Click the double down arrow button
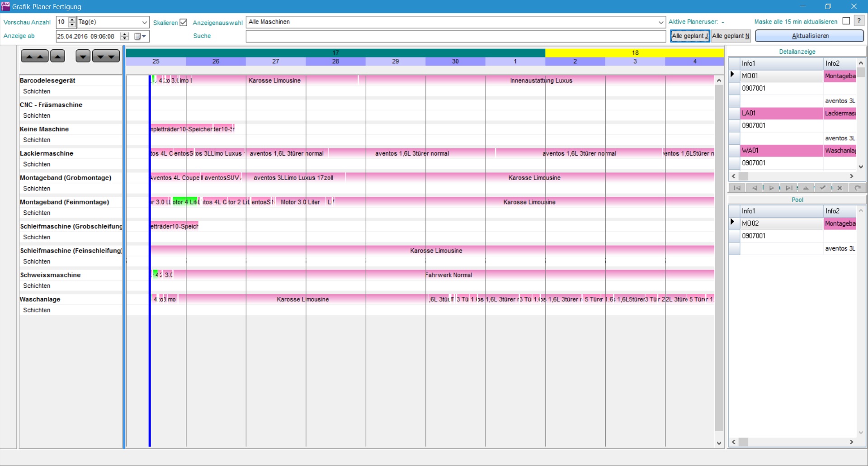 [x=106, y=56]
